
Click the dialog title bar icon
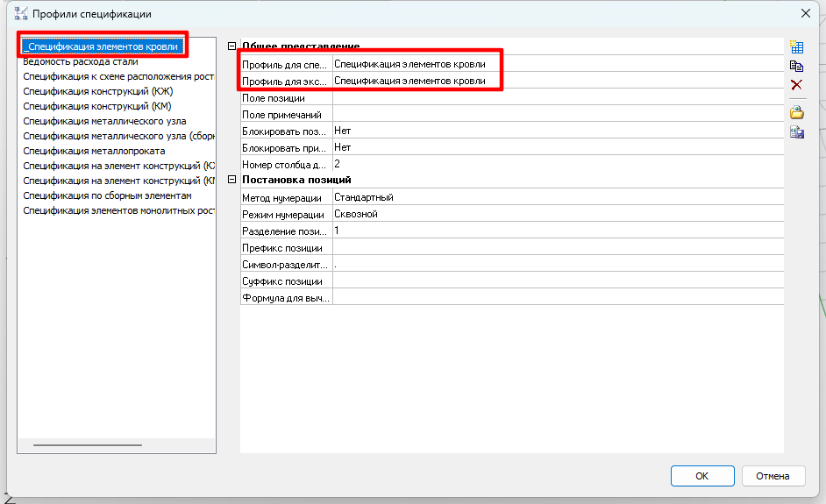point(22,14)
